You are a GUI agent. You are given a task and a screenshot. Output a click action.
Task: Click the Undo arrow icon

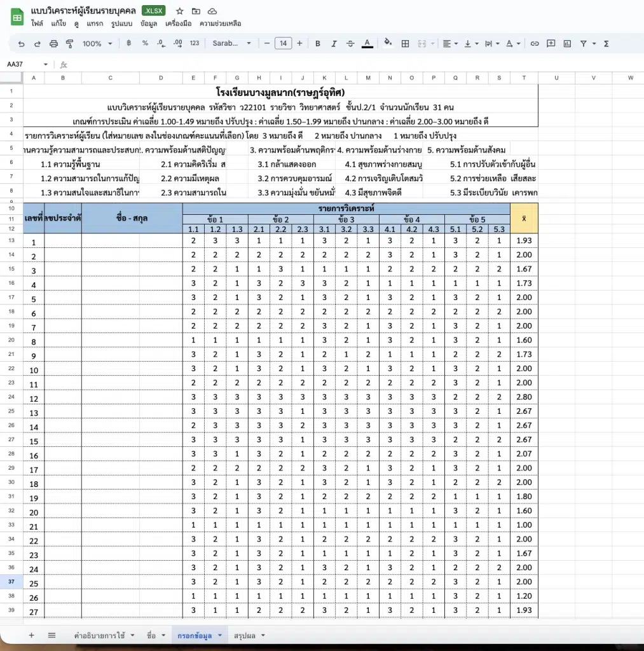(x=21, y=44)
